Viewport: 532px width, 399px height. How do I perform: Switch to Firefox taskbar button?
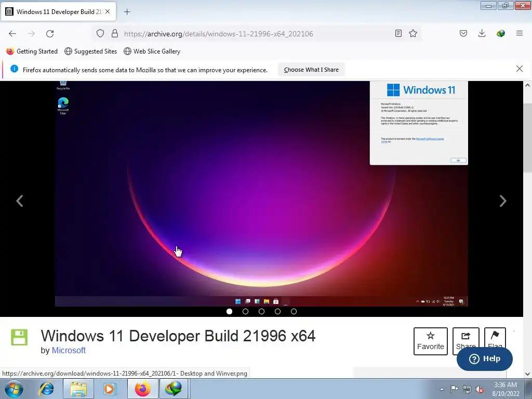pyautogui.click(x=142, y=389)
